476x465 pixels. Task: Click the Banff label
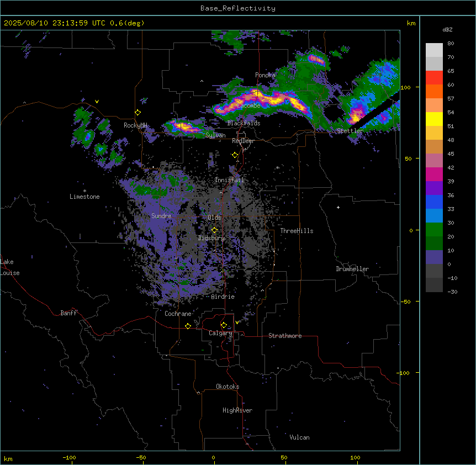coord(68,313)
